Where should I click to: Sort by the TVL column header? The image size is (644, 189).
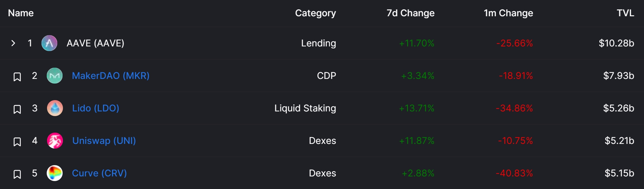coord(625,13)
